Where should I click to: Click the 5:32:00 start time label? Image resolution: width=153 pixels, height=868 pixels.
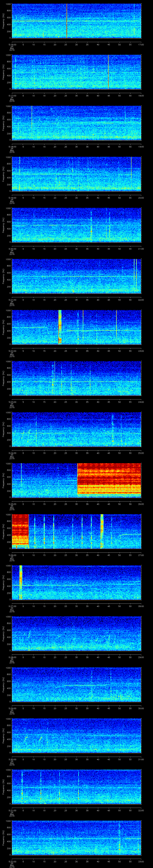tap(12, 861)
